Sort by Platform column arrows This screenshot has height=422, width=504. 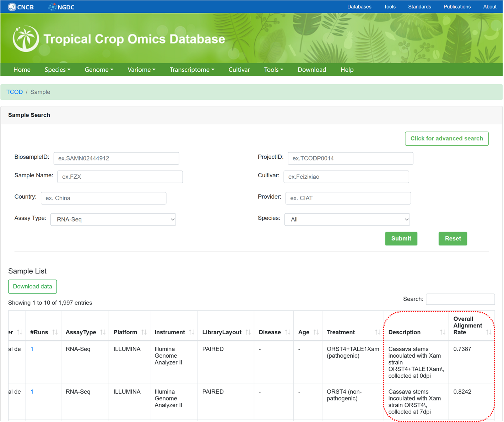click(144, 332)
